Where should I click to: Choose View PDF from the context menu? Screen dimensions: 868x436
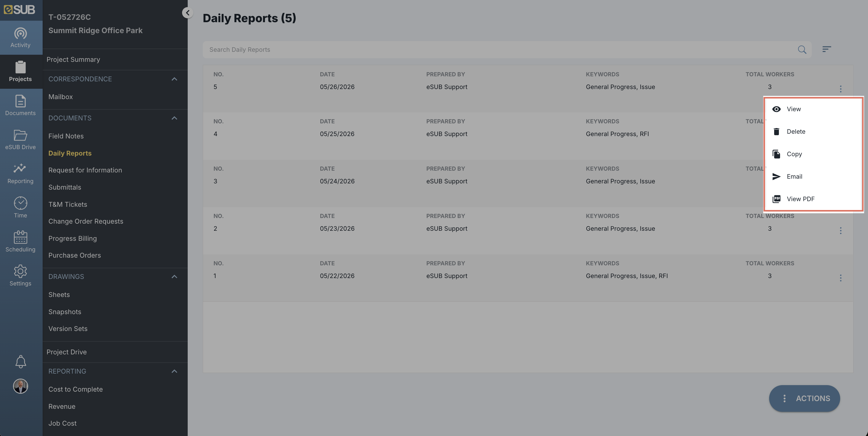point(814,199)
